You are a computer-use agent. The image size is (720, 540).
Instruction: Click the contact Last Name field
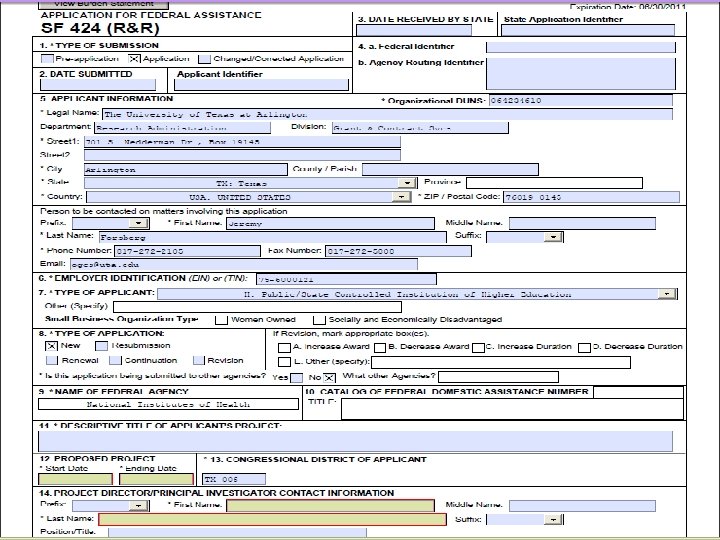pos(273,237)
